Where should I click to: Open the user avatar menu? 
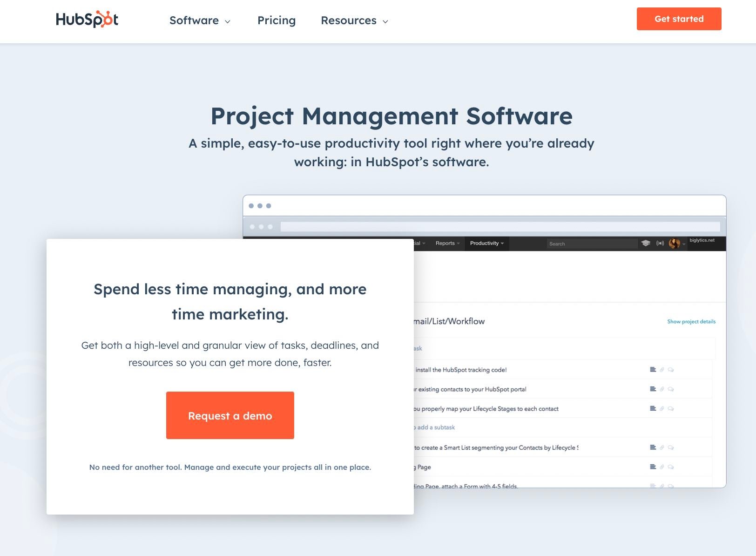coord(676,243)
